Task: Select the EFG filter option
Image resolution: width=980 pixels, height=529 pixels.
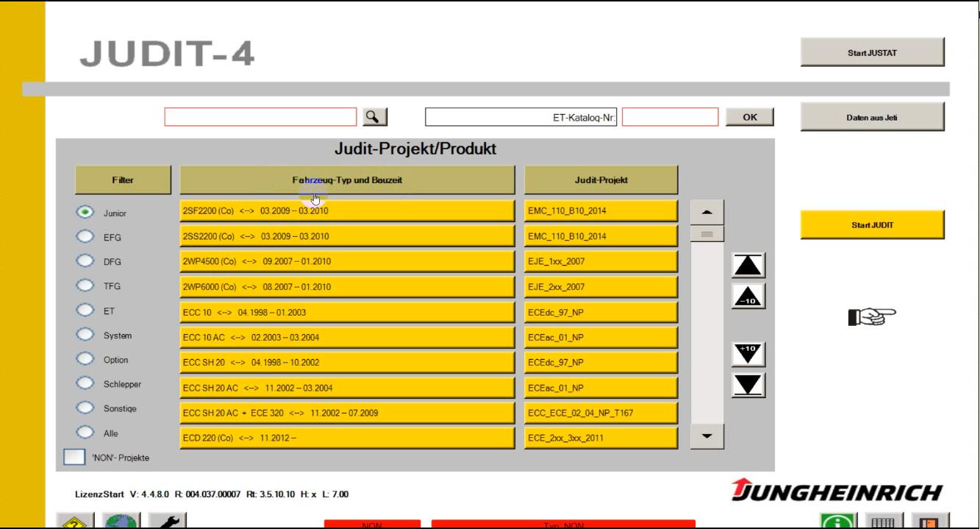Action: pos(86,237)
